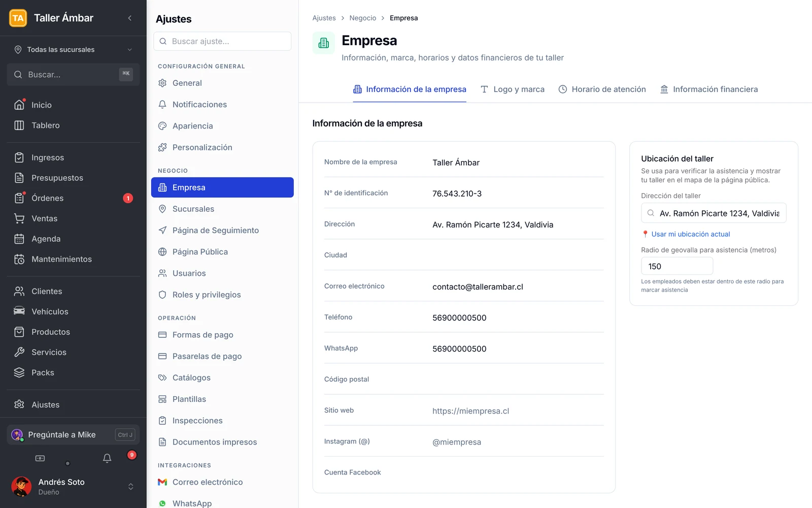Click the Negocio breadcrumb link
The image size is (812, 508).
coord(363,18)
